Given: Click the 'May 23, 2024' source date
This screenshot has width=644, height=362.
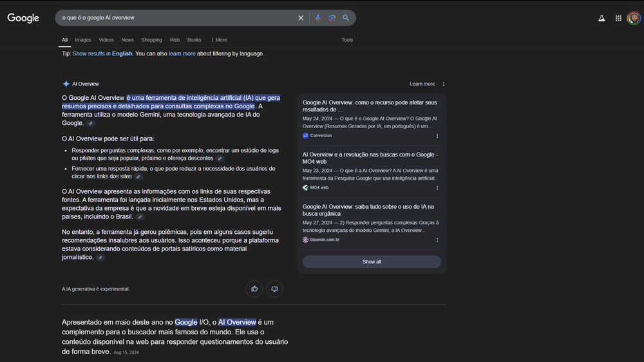Looking at the screenshot, I should (317, 171).
